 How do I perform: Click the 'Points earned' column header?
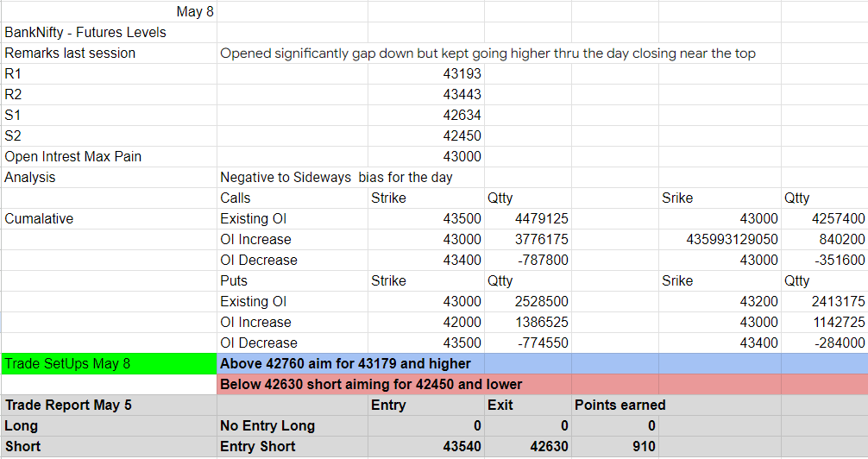[620, 406]
